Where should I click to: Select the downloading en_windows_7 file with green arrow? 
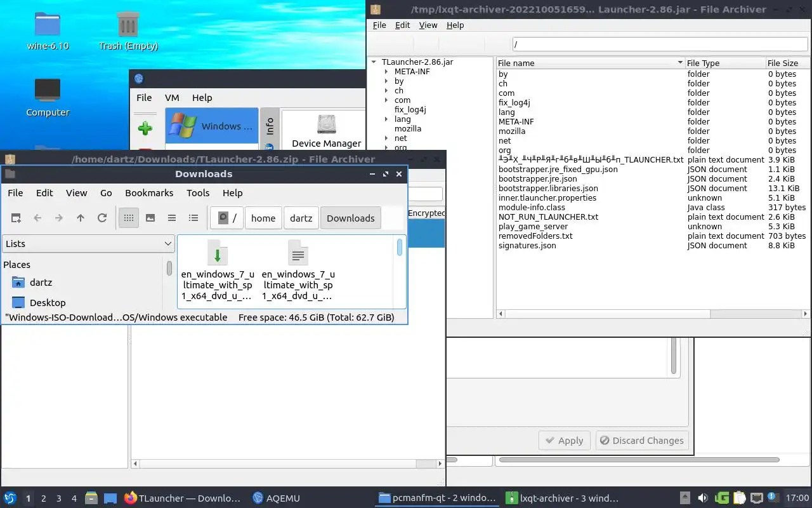point(218,271)
